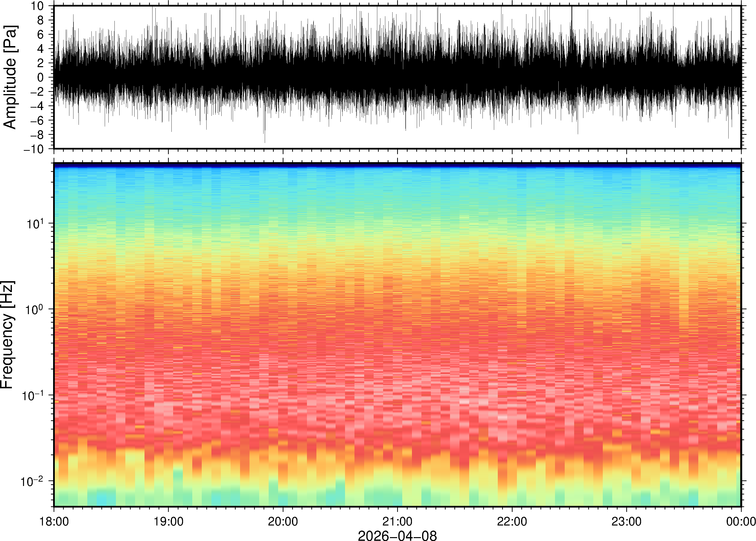Image resolution: width=756 pixels, height=541 pixels.
Task: Click the 23:00 time axis label
Action: pyautogui.click(x=626, y=521)
